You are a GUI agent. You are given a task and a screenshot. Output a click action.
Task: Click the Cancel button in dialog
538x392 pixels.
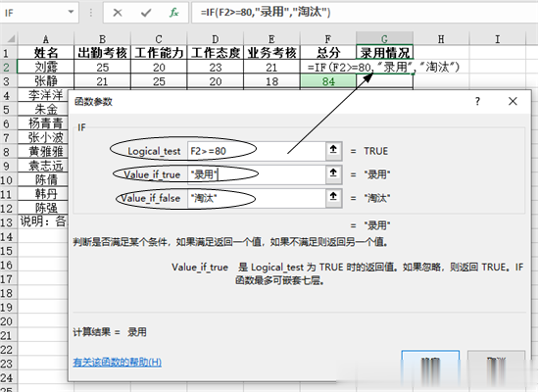coord(496,365)
